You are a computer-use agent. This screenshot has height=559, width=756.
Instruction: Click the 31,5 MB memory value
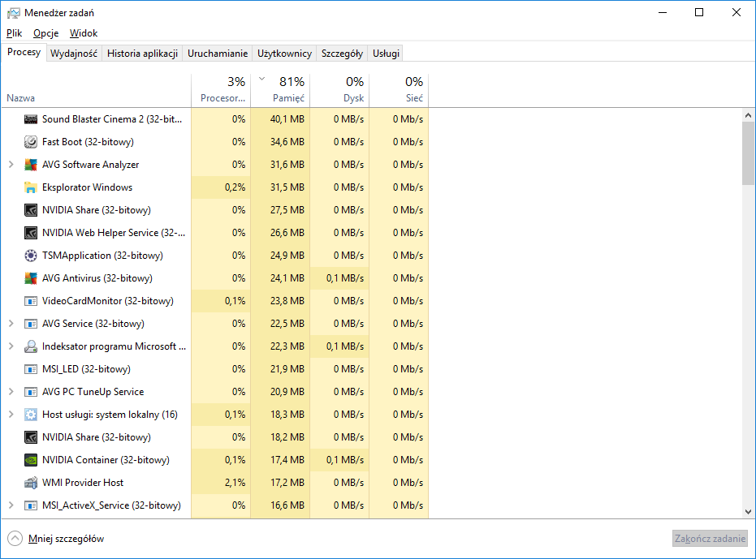[287, 187]
